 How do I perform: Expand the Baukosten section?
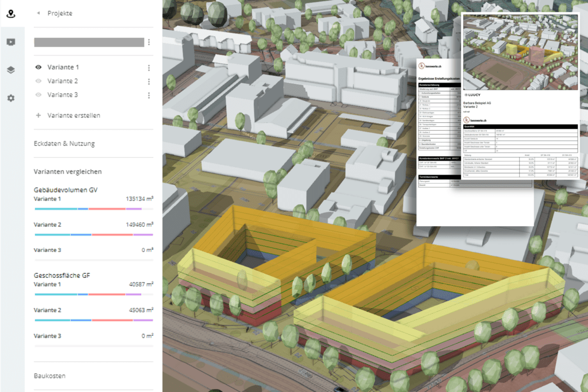[50, 376]
